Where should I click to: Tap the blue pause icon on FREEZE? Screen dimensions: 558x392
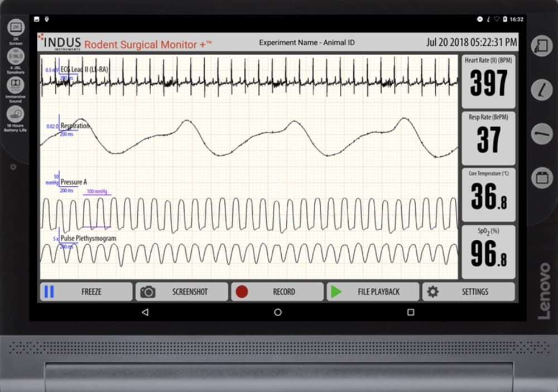[x=49, y=292]
